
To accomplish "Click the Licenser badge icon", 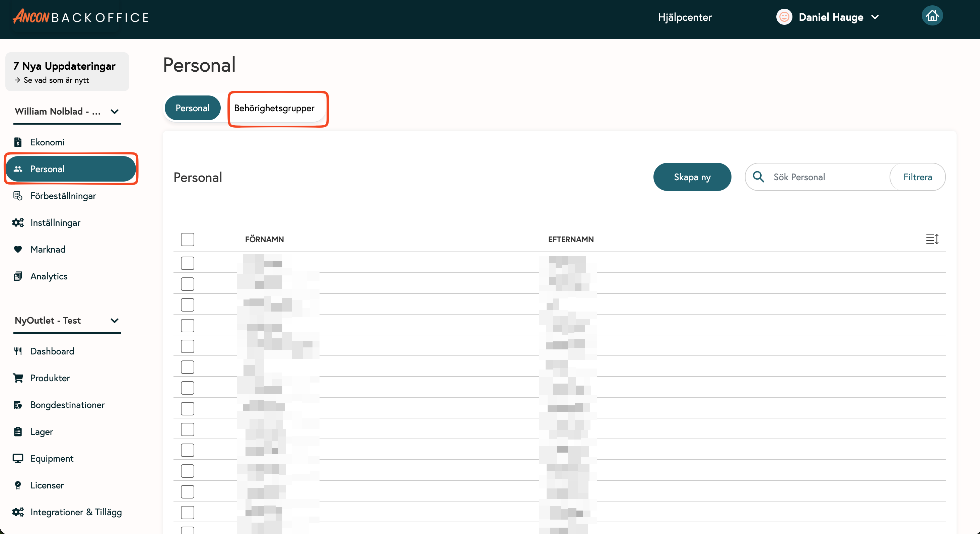I will (x=18, y=485).
